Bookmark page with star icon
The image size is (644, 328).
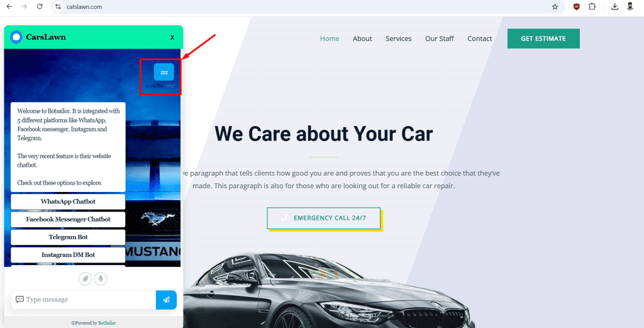(555, 6)
